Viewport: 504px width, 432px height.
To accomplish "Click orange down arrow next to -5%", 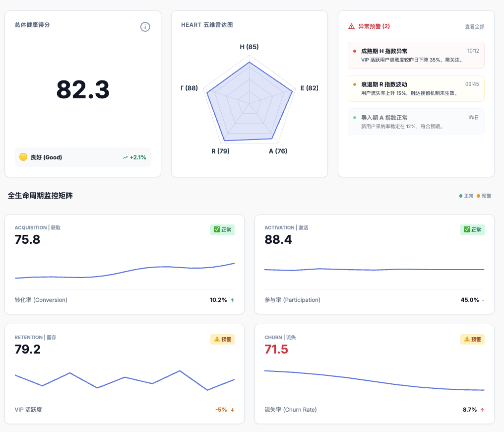I will pyautogui.click(x=232, y=410).
